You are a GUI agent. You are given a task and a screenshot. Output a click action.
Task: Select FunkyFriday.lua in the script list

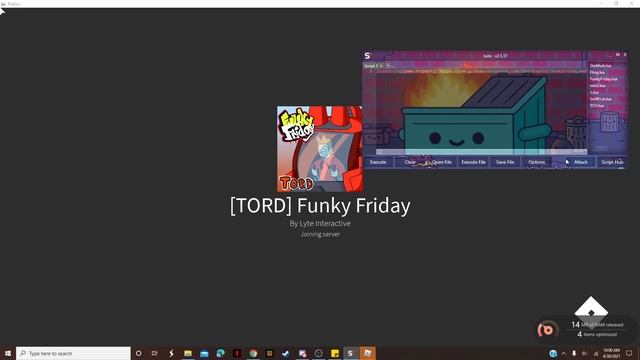603,79
